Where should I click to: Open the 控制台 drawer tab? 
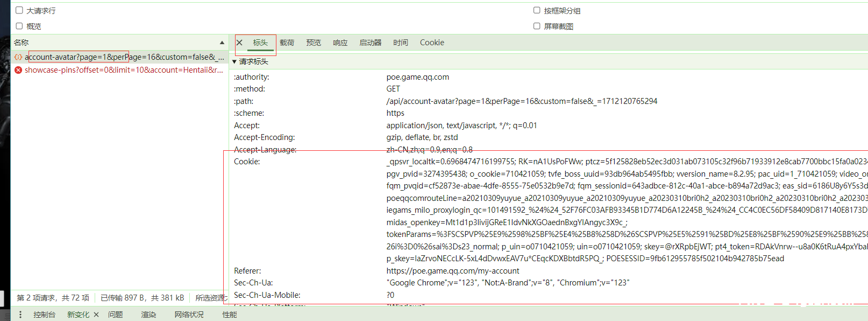pos(44,315)
